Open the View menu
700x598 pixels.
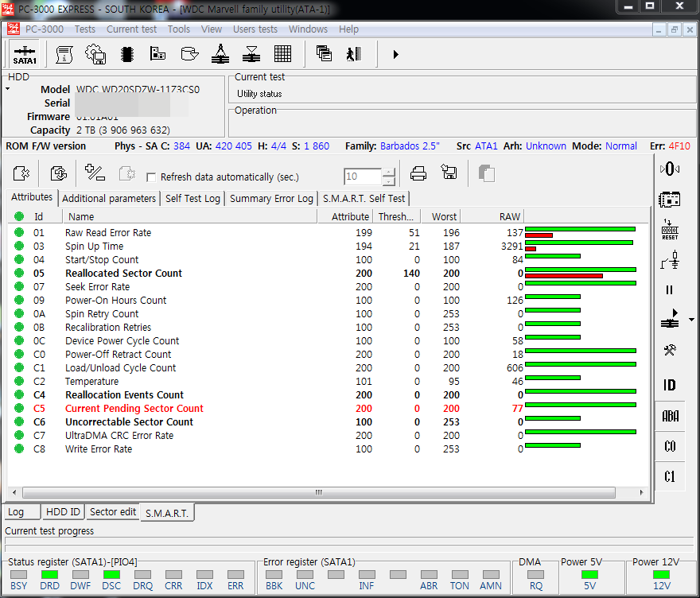[x=211, y=29]
